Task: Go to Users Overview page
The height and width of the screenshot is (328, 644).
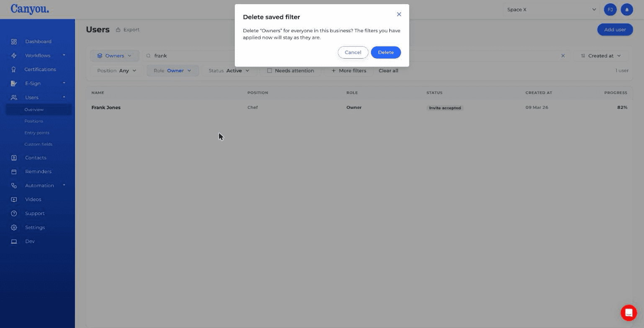Action: 39,110
